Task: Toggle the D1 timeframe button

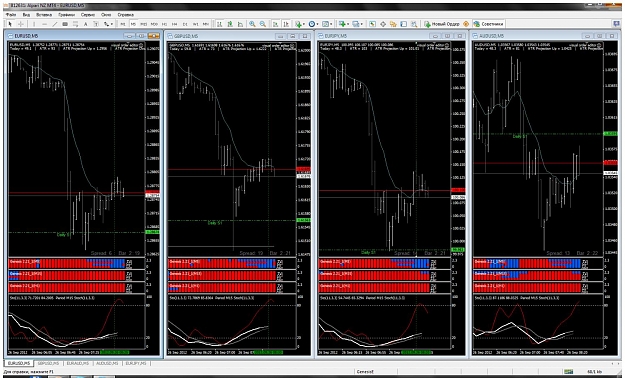Action: 185,24
